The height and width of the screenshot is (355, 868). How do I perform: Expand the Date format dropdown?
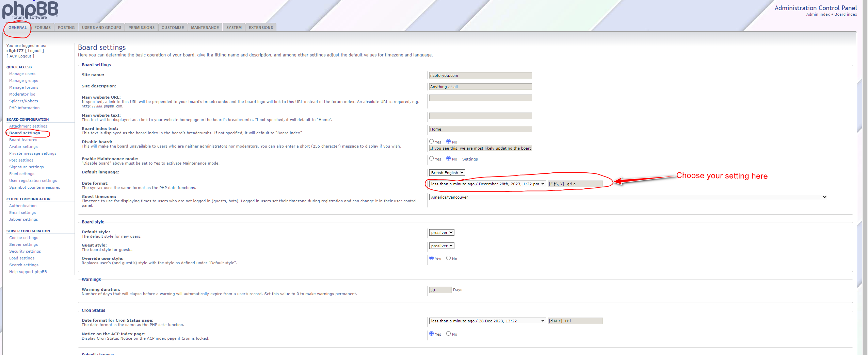487,184
